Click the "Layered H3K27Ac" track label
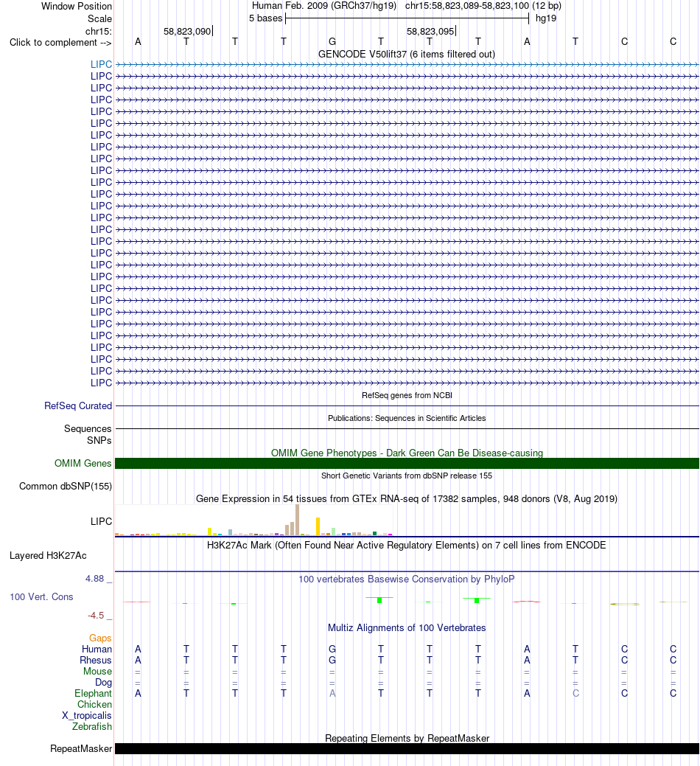This screenshot has height=766, width=700. coord(48,555)
